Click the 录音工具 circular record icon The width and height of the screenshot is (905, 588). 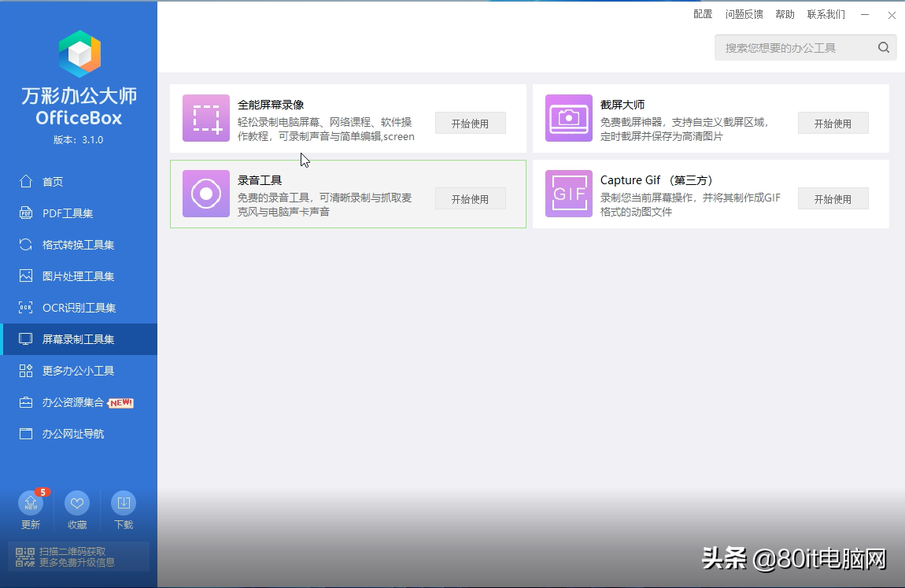click(x=205, y=194)
